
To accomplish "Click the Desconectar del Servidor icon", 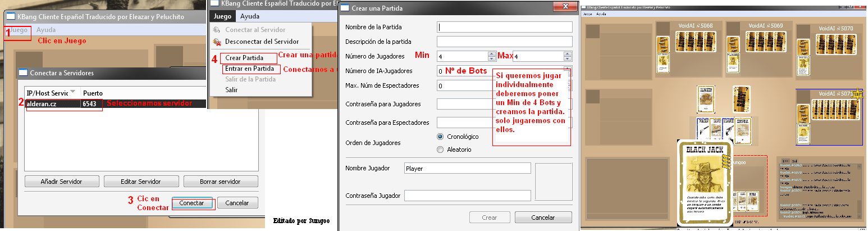I will (x=217, y=42).
